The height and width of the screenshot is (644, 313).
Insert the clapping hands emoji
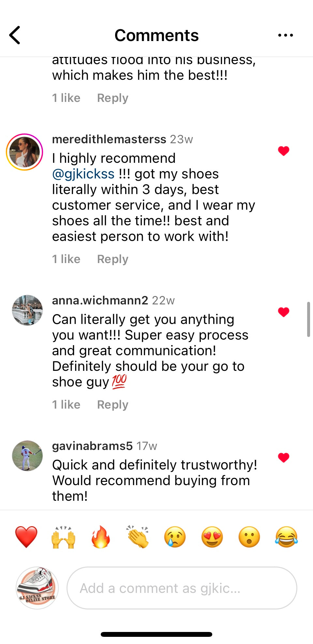tap(138, 537)
